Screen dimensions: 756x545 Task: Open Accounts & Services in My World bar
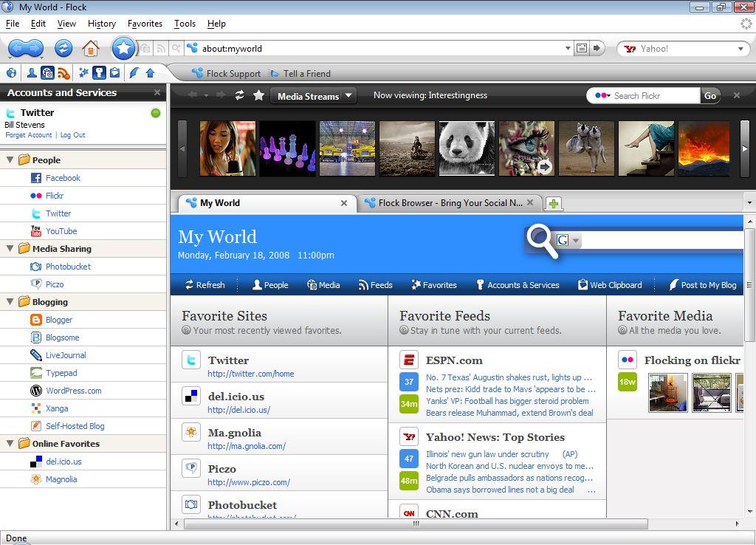(x=518, y=285)
